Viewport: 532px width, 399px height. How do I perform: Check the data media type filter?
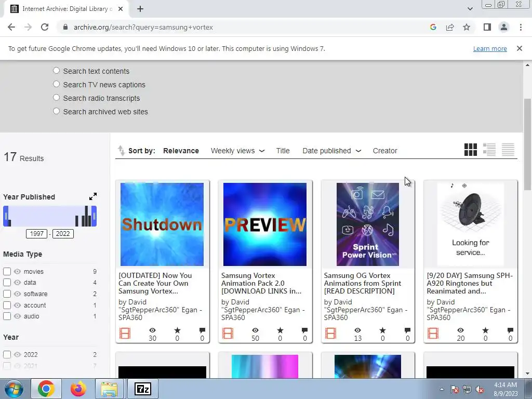point(7,282)
